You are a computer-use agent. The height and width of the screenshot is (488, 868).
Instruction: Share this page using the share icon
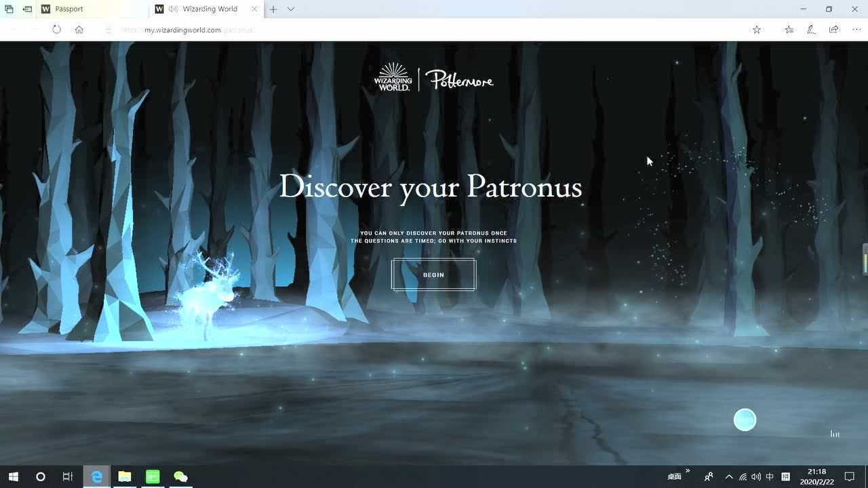pos(833,30)
